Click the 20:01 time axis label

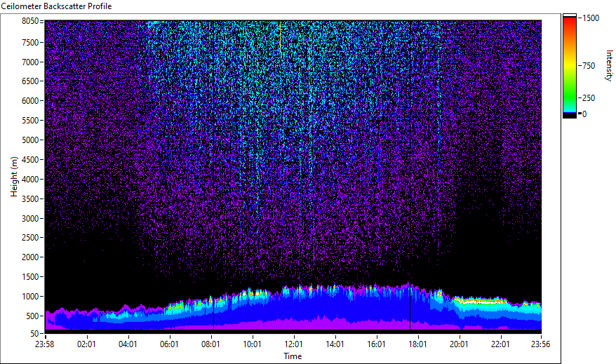pyautogui.click(x=459, y=344)
